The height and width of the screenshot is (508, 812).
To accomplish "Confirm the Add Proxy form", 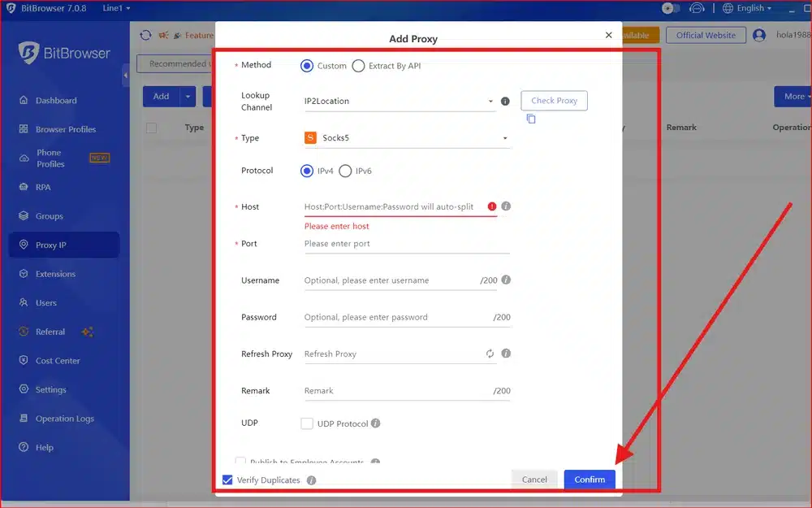I will 590,480.
